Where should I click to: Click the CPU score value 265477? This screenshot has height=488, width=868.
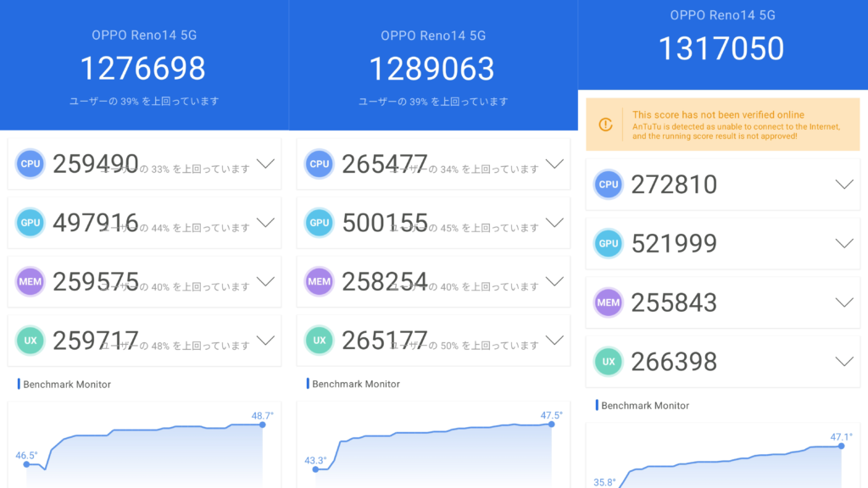(x=385, y=164)
